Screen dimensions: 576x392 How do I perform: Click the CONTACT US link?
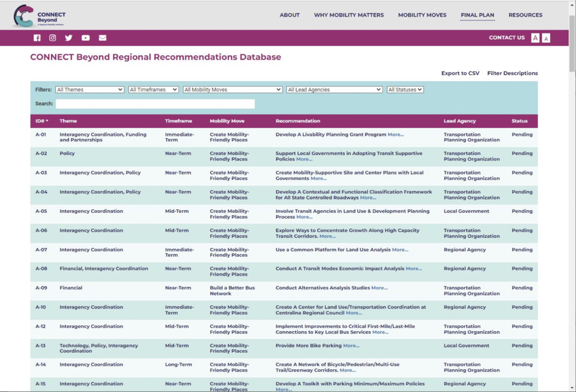[x=507, y=38]
